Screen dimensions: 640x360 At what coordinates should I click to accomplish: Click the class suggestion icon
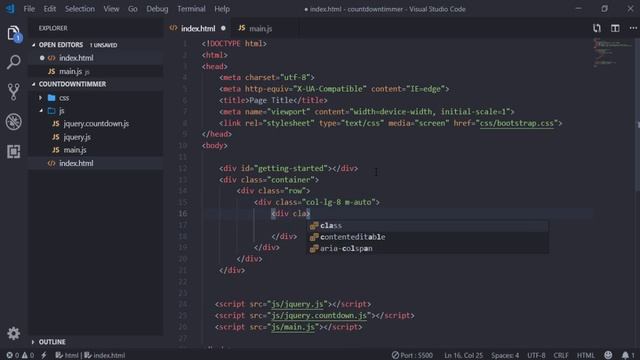[314, 226]
